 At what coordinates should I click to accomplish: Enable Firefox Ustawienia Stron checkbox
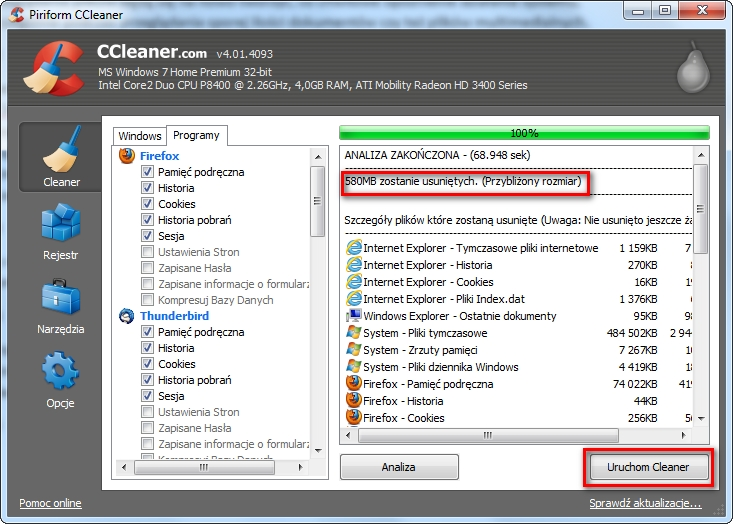pos(147,251)
